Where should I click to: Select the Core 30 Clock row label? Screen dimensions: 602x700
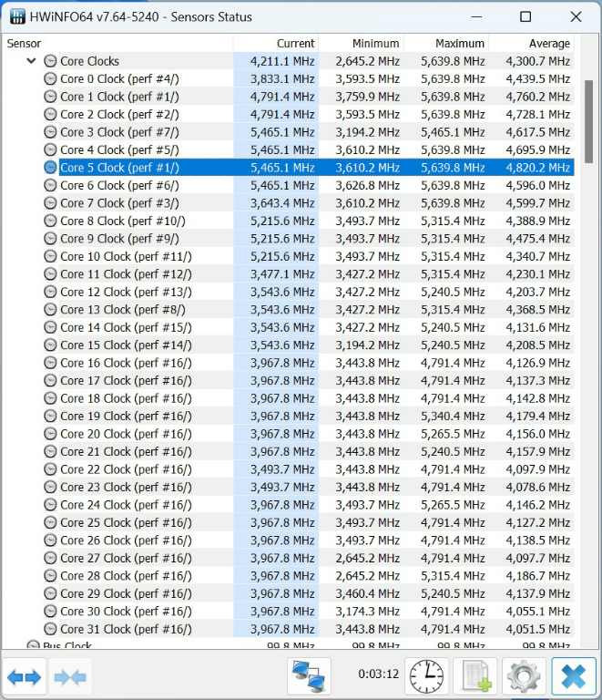[x=126, y=612]
